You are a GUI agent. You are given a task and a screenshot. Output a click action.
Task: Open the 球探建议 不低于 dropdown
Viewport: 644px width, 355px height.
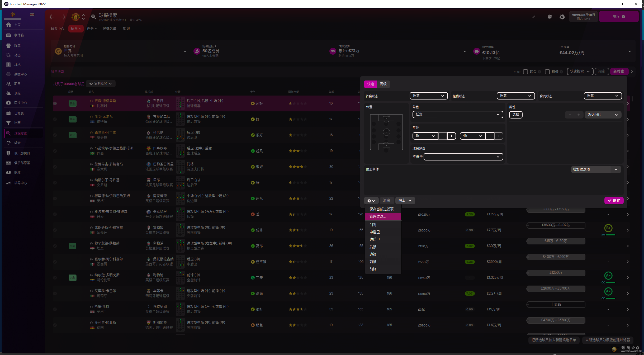pos(463,157)
